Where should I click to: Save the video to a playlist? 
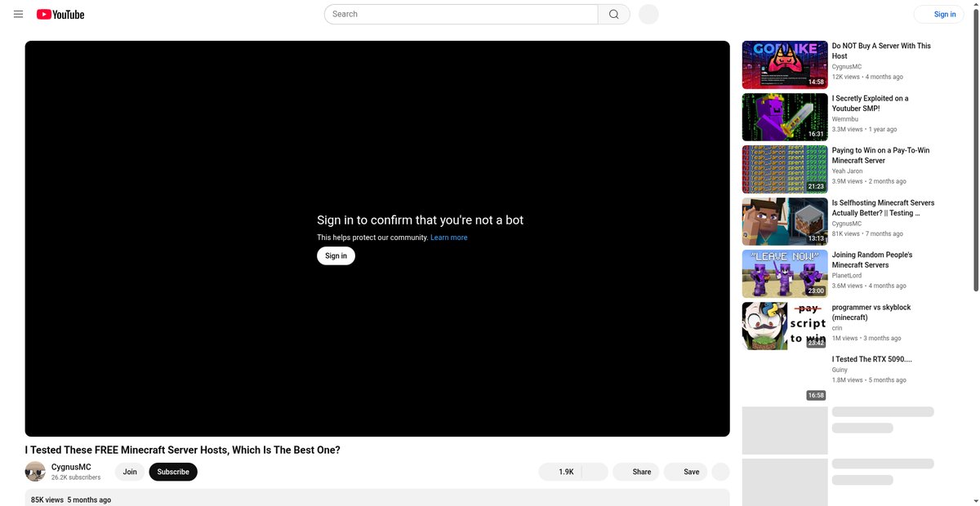[685, 472]
